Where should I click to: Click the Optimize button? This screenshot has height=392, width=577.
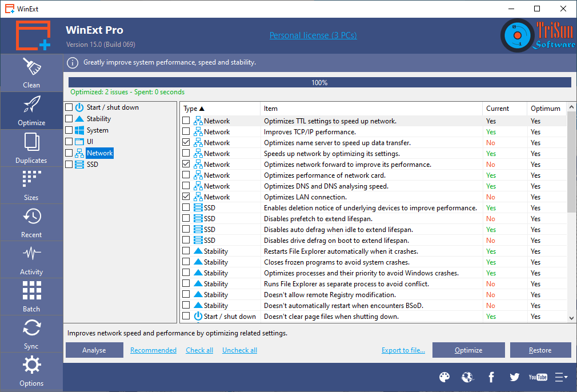(468, 350)
